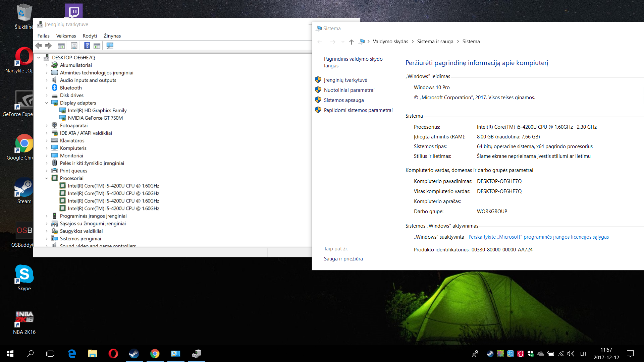The width and height of the screenshot is (644, 362).
Task: Click Įrenginių tvarkytuvė link in Sistema window
Action: pyautogui.click(x=345, y=80)
